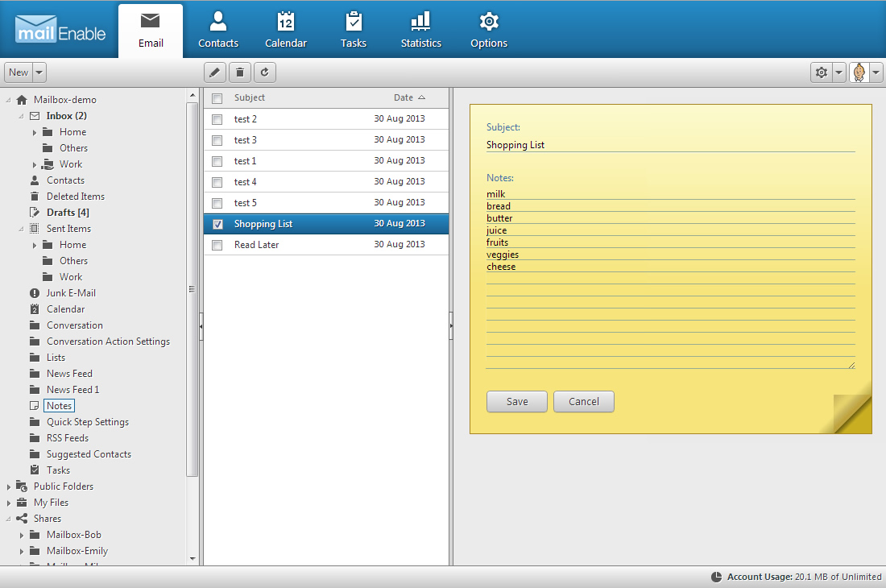Switch to the Contacts tab
The image size is (886, 588).
(x=218, y=29)
